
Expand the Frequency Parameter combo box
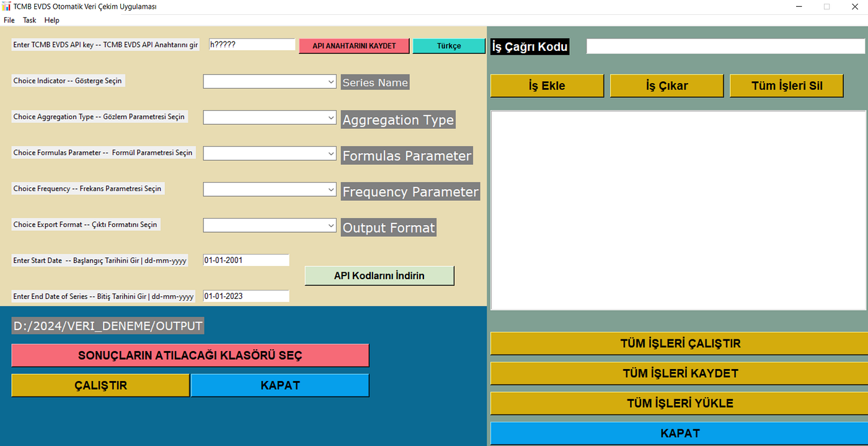(x=270, y=189)
